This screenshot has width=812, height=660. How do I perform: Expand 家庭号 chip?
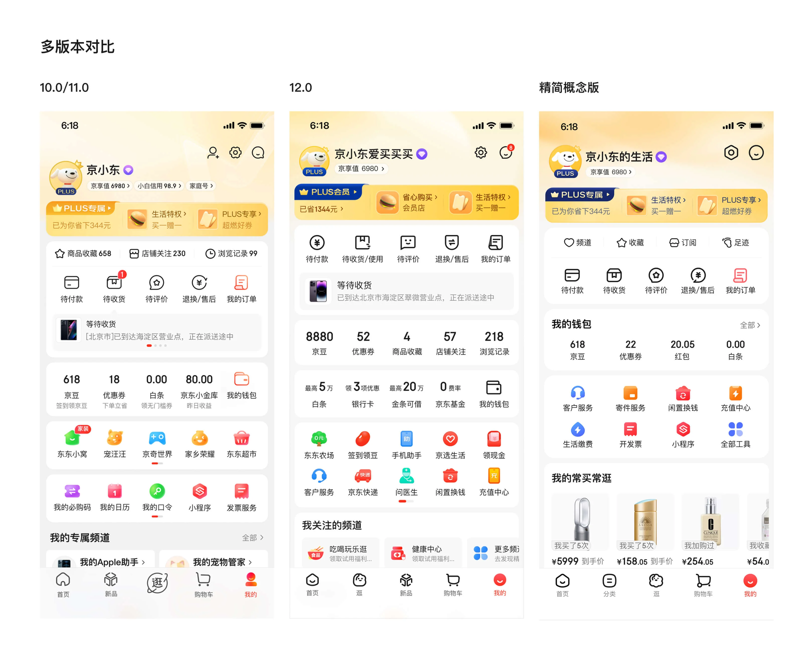tap(201, 186)
